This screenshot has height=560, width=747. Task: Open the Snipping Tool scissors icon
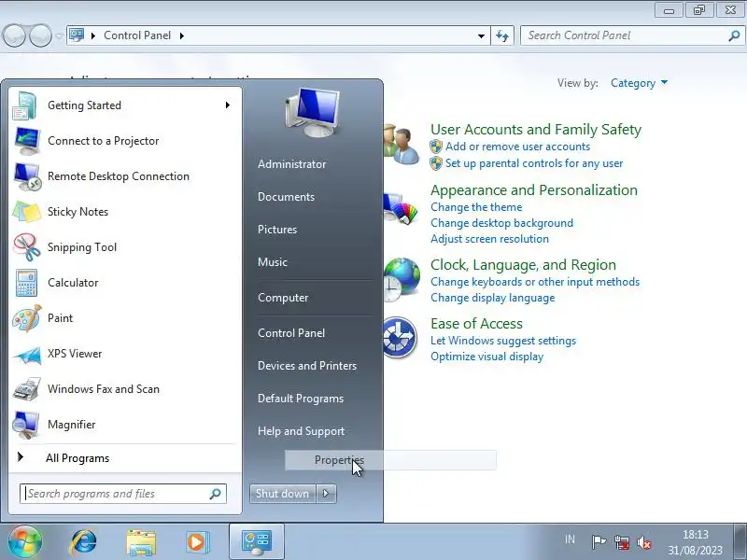coord(27,247)
